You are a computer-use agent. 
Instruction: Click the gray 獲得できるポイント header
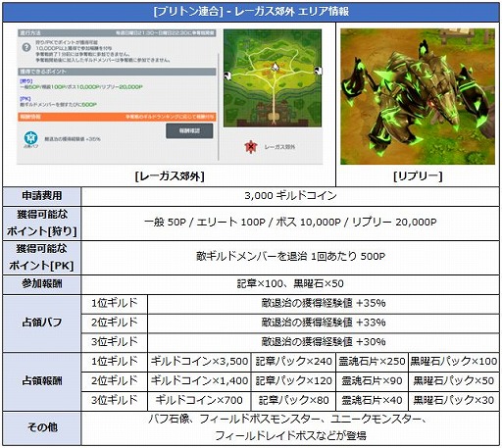[x=117, y=72]
